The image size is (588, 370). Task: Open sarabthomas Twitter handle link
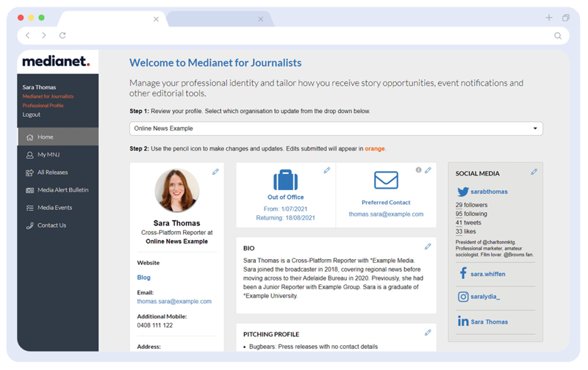pyautogui.click(x=489, y=192)
